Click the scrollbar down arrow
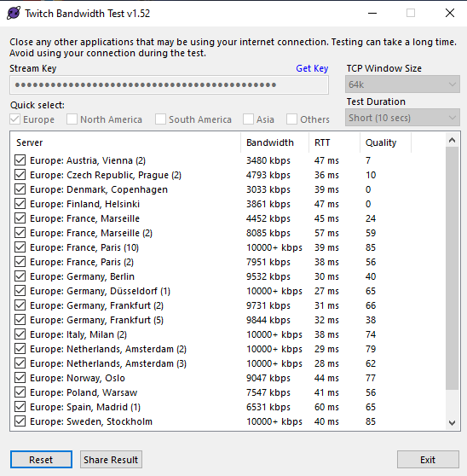Image resolution: width=467 pixels, height=476 pixels. click(x=453, y=422)
